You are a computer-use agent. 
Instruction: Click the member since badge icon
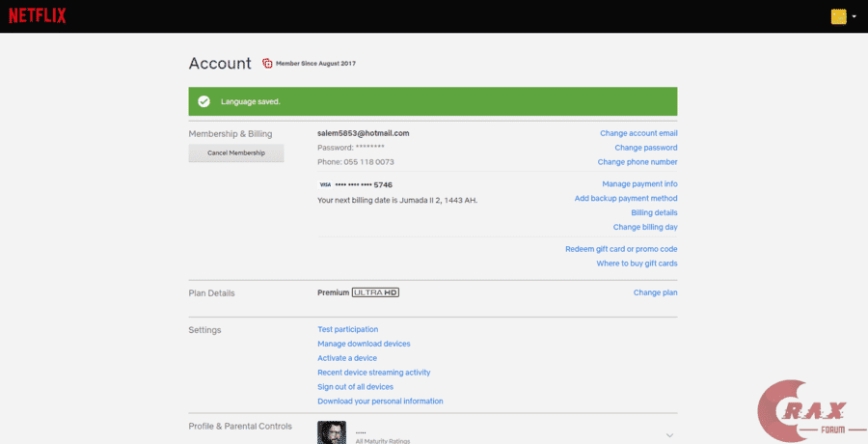pyautogui.click(x=268, y=64)
